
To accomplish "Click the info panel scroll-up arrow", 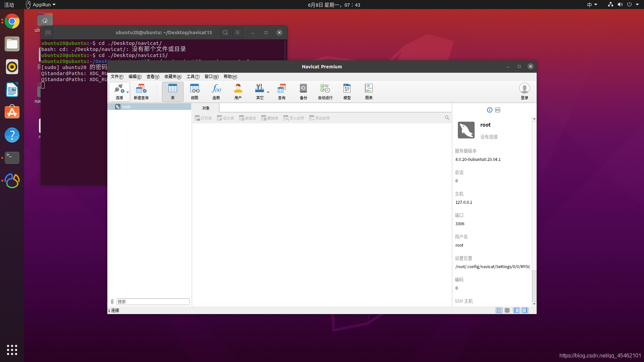I will (x=534, y=119).
